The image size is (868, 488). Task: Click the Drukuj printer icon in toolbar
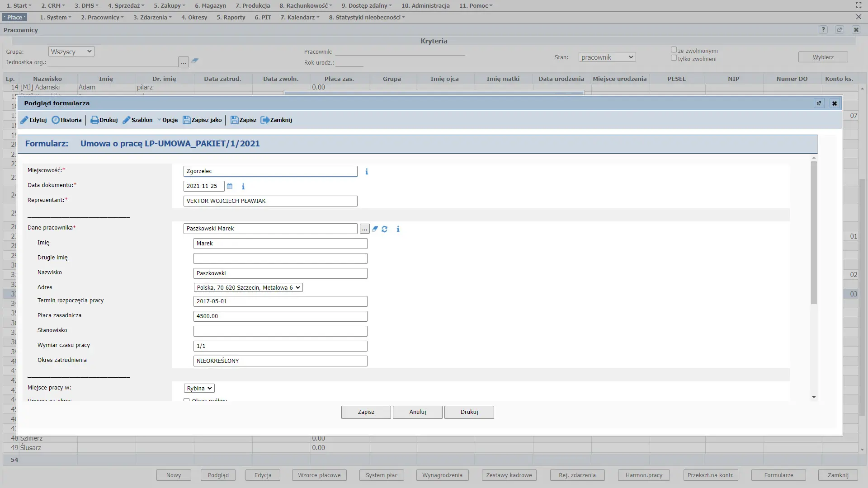[94, 120]
